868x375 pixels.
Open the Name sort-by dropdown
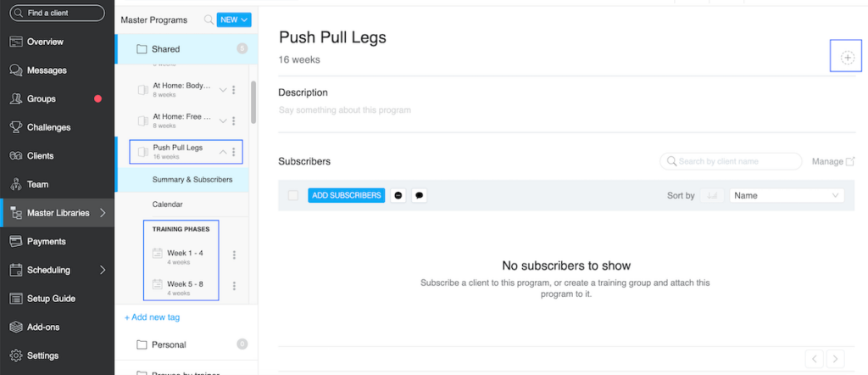pyautogui.click(x=787, y=195)
